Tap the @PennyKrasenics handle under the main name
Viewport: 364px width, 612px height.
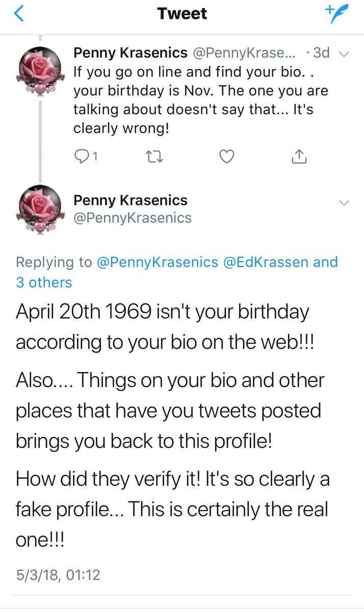point(133,218)
